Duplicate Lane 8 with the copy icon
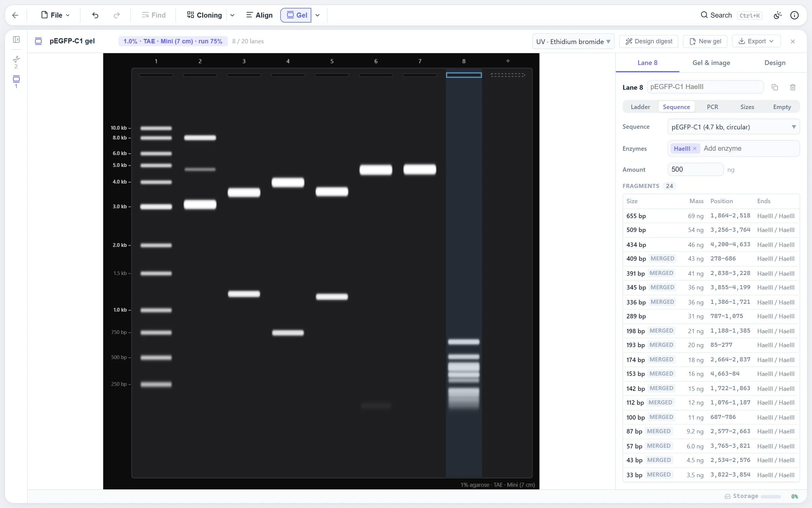This screenshot has width=812, height=508. click(775, 87)
